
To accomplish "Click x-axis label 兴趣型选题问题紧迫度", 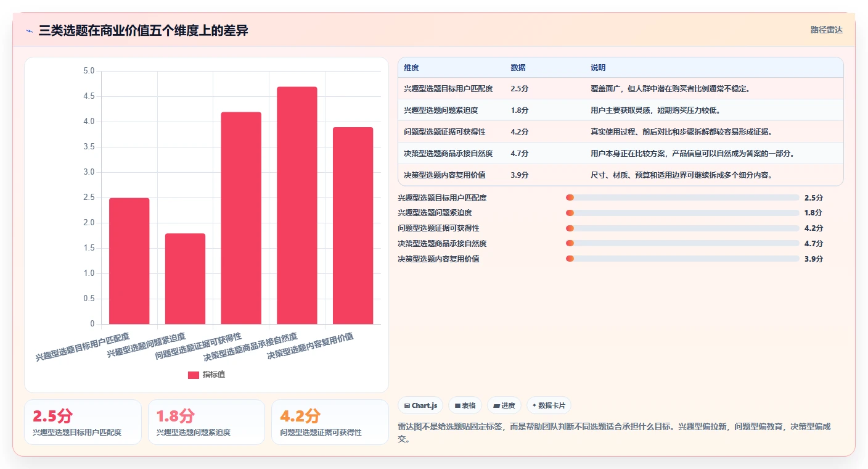I will tap(147, 344).
